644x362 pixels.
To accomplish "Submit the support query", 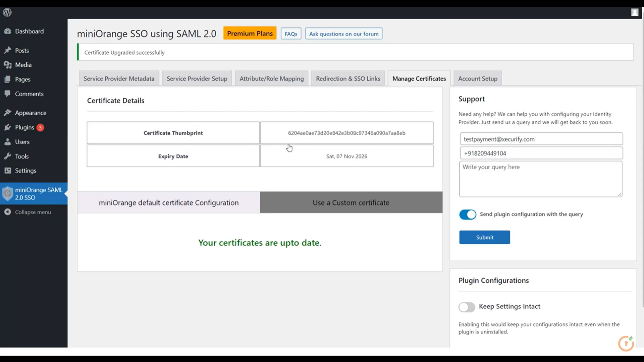I will coord(485,237).
